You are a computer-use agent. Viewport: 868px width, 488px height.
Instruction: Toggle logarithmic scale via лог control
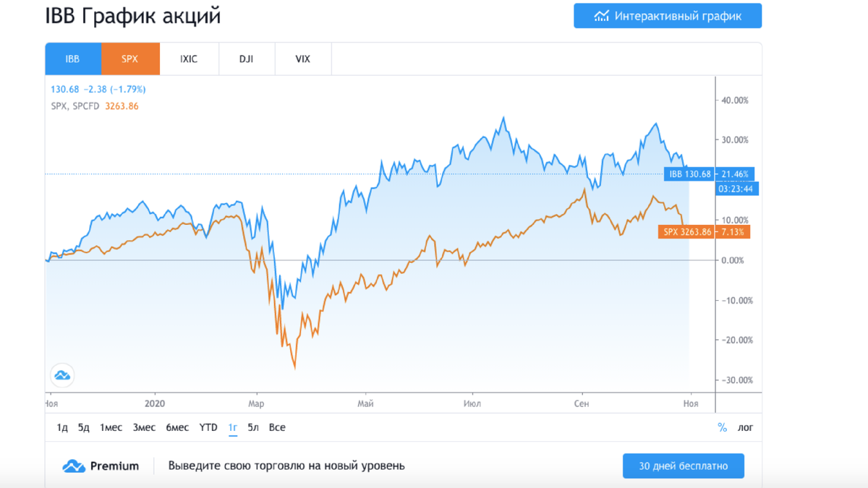[744, 427]
